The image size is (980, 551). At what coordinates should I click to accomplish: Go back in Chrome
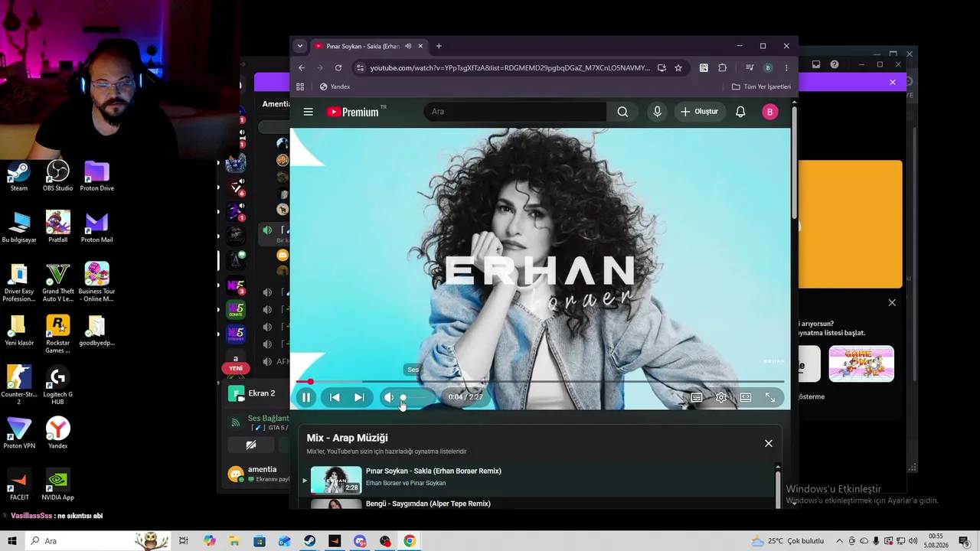(302, 67)
